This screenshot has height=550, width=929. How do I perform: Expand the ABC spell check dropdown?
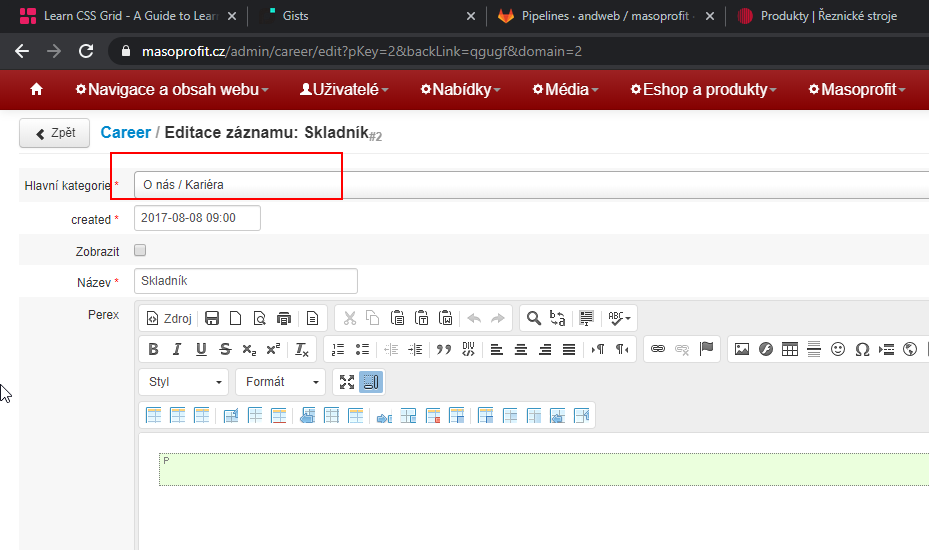(x=619, y=318)
